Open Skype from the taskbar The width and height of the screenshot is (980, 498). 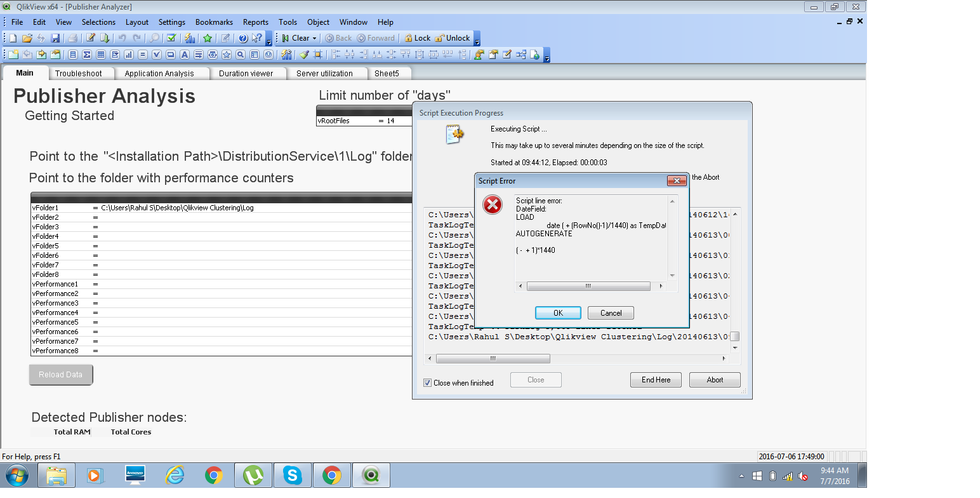point(293,475)
